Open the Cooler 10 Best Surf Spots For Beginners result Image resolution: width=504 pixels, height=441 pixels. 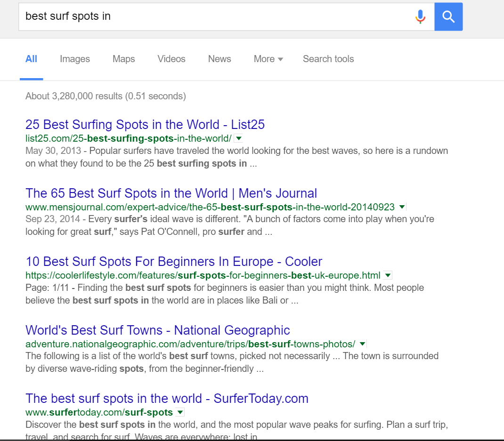tap(173, 262)
